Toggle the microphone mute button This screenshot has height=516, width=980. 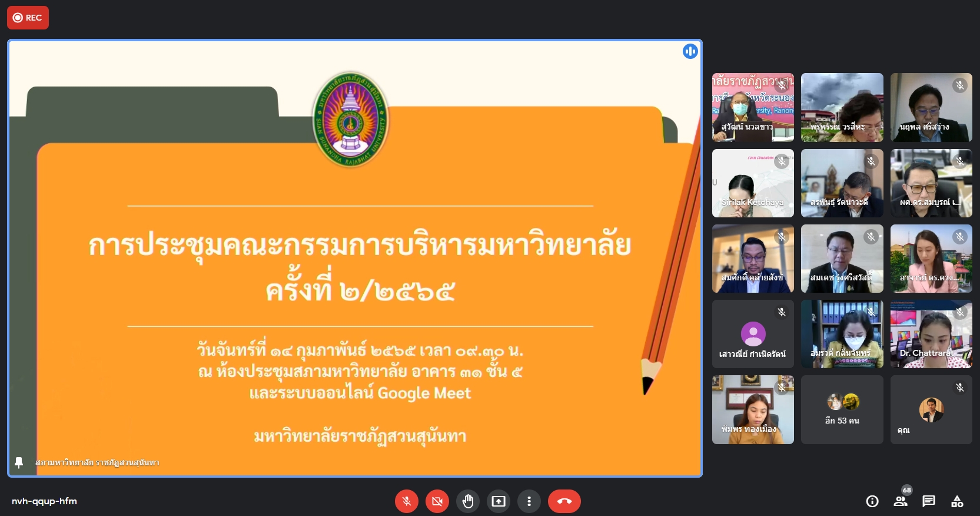[x=406, y=501]
